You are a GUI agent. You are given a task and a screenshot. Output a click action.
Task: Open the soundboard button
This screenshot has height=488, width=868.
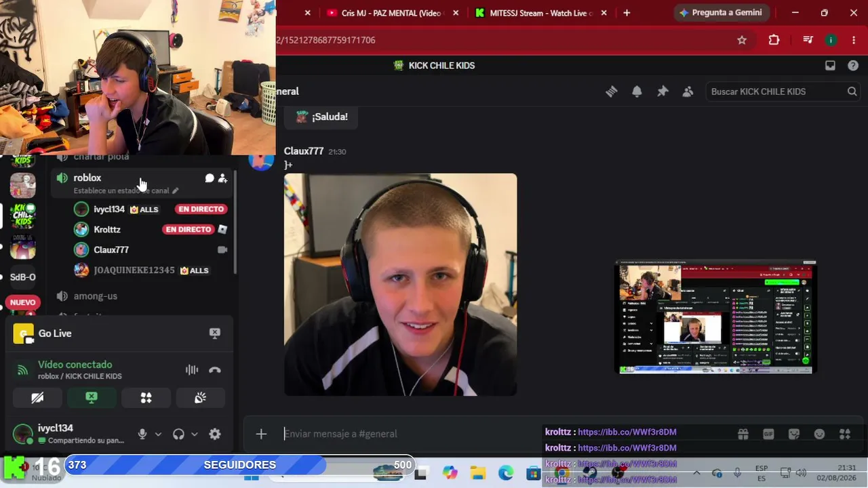click(x=200, y=398)
